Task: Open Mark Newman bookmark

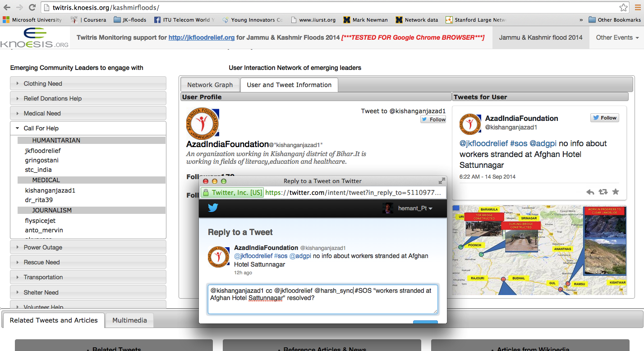Action: tap(365, 20)
